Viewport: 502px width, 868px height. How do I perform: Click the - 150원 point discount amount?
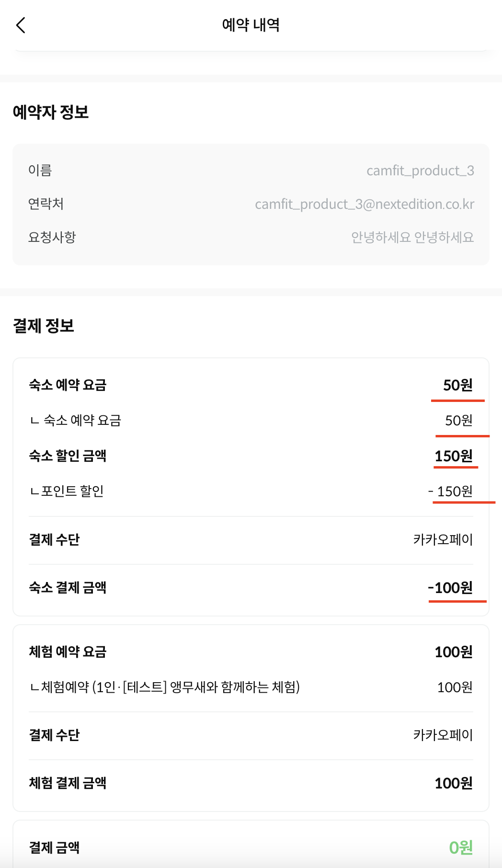point(450,491)
